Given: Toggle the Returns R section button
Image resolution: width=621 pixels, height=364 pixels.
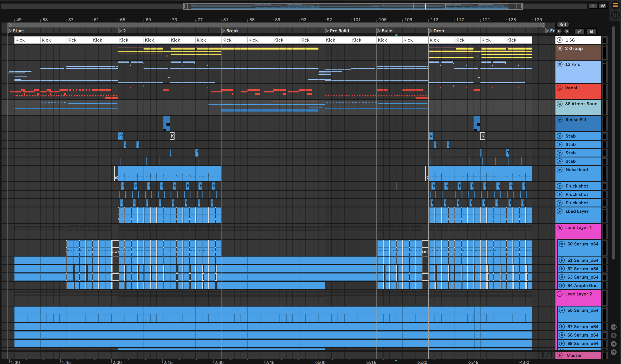Looking at the screenshot, I should pos(613,335).
